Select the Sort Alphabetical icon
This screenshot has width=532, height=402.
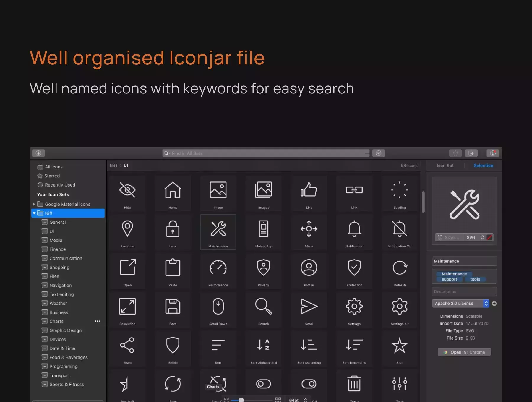click(264, 349)
